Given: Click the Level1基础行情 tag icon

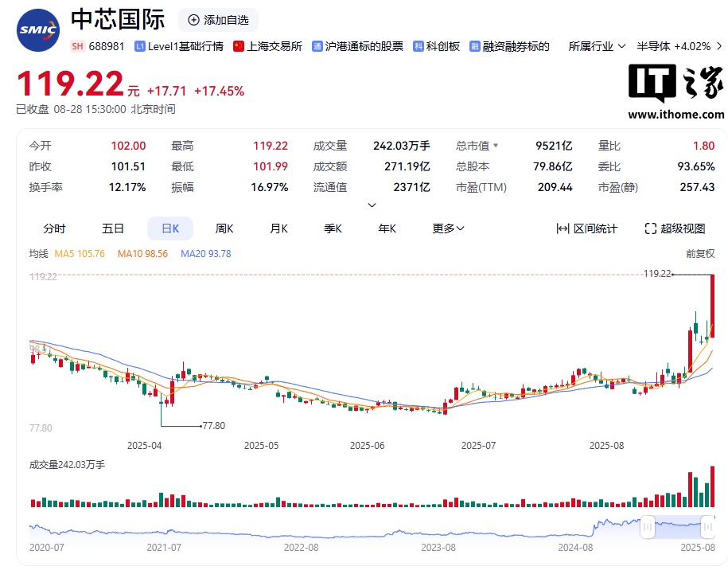Looking at the screenshot, I should coord(140,46).
